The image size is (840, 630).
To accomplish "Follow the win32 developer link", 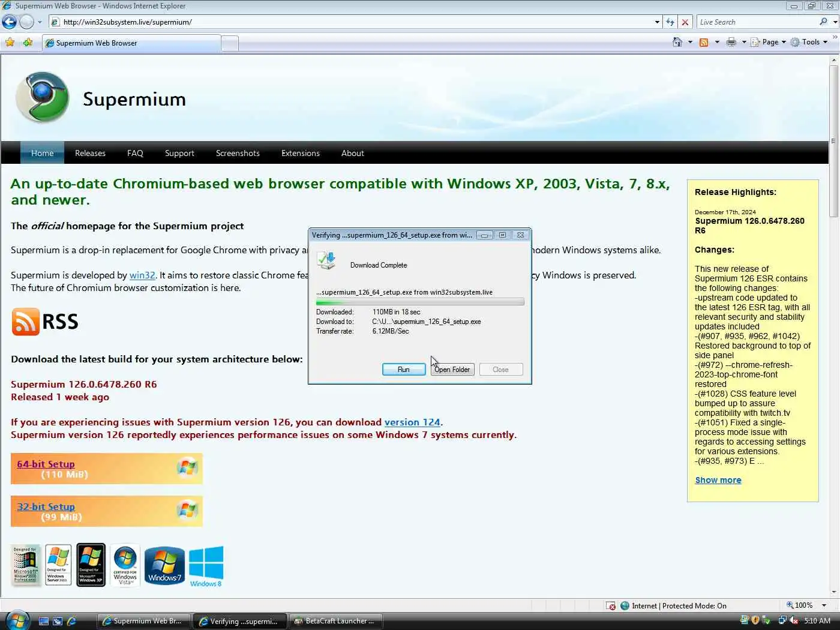I will pyautogui.click(x=142, y=275).
